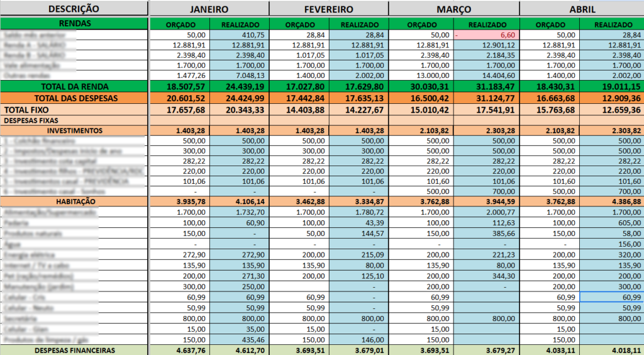
Task: Select the TOTAL FIXO row label
Action: pos(74,109)
